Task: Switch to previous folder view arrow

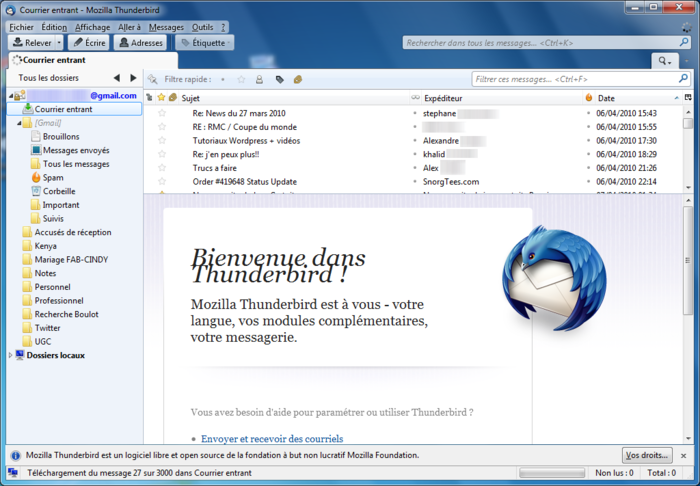Action: [x=117, y=78]
